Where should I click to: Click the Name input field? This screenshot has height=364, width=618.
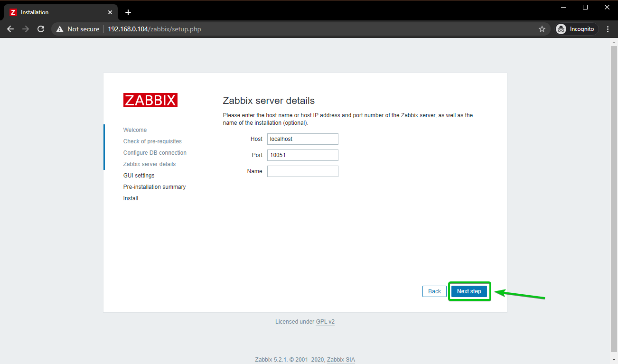point(303,171)
